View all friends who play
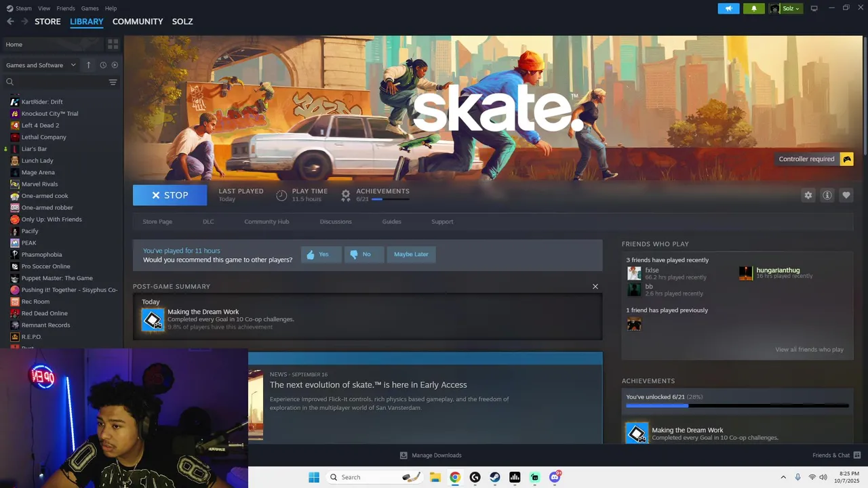Screen dimensions: 868x488 pyautogui.click(x=809, y=350)
